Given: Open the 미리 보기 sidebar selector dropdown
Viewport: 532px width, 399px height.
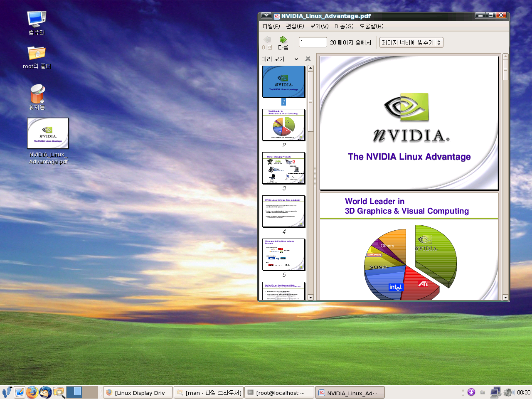Looking at the screenshot, I should coord(280,59).
